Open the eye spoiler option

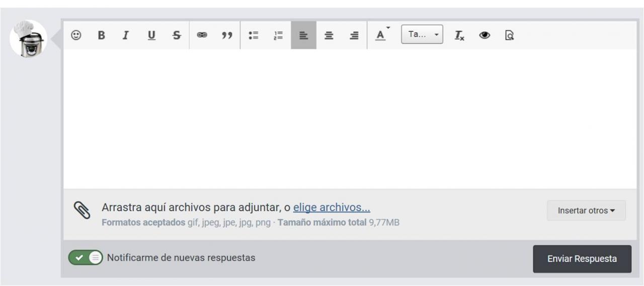(x=485, y=35)
